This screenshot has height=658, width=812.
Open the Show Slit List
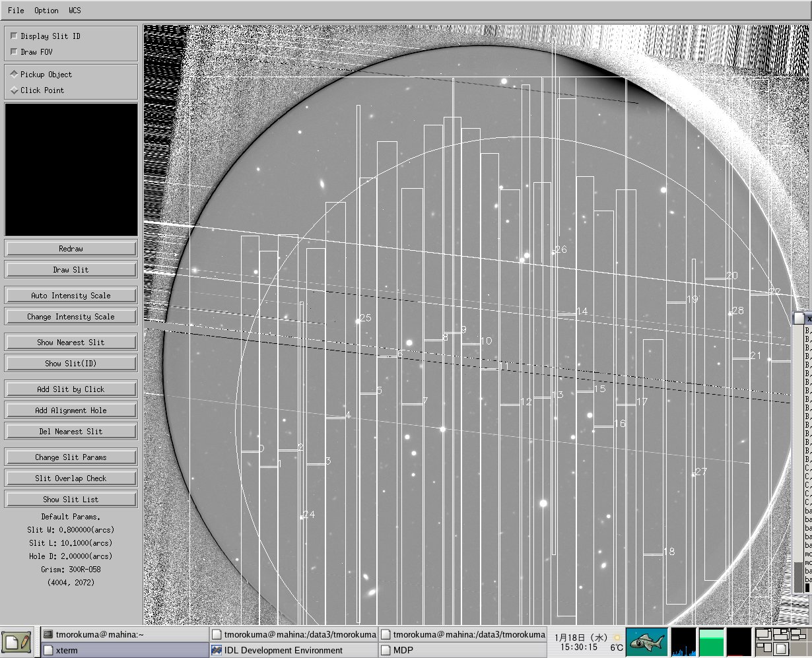coord(71,500)
